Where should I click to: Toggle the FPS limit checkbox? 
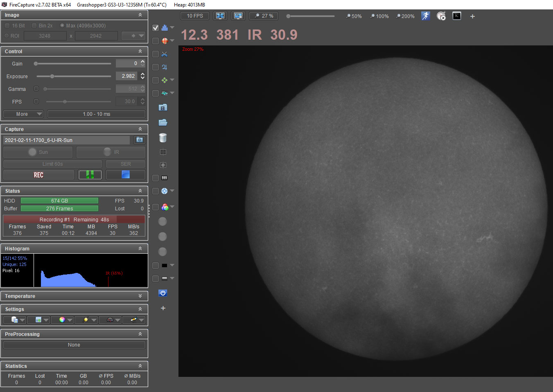click(x=36, y=101)
